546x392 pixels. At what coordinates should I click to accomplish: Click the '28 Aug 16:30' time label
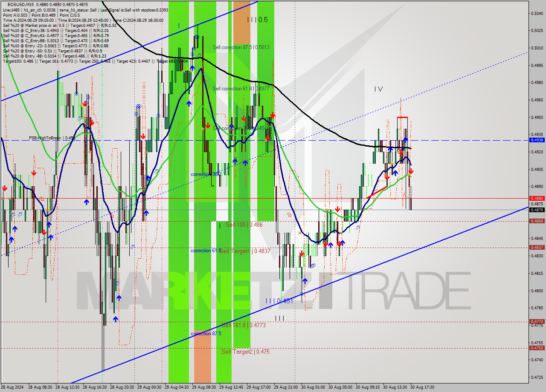(95, 387)
